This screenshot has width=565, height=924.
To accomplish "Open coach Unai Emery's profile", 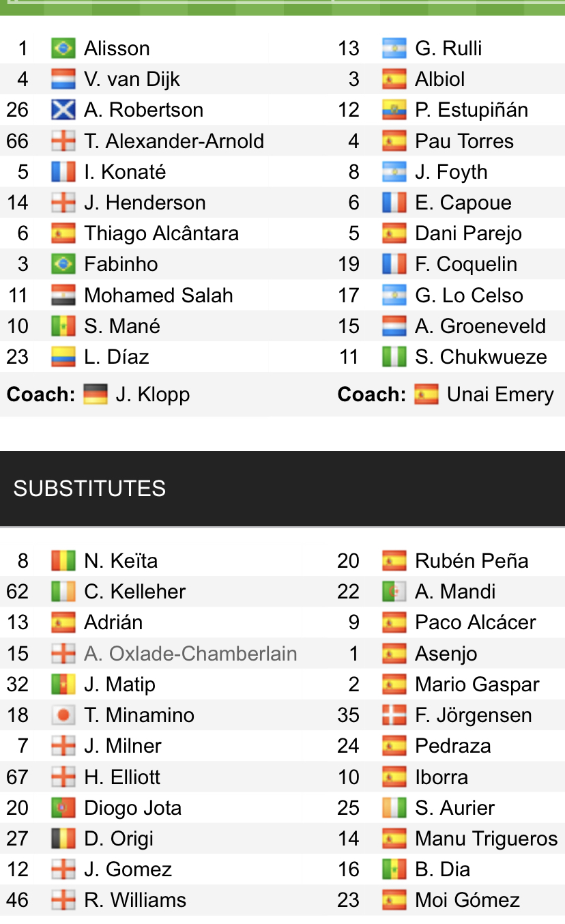I will (x=499, y=394).
